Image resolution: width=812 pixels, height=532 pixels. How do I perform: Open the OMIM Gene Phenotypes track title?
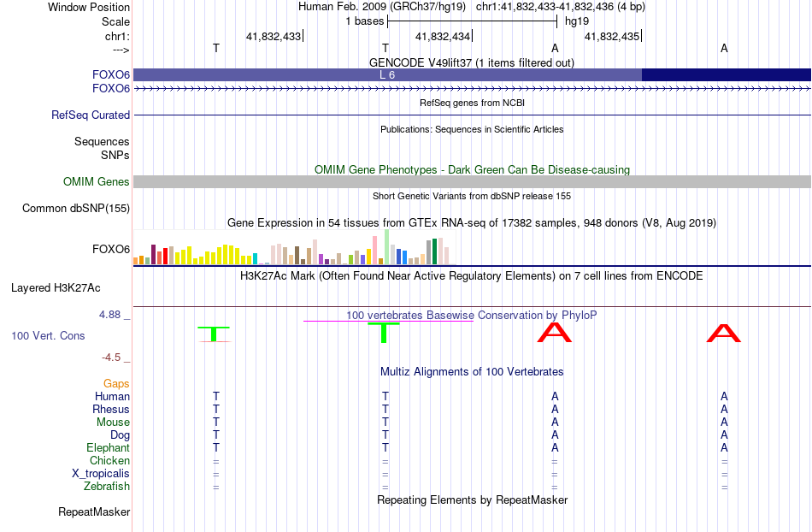(472, 169)
